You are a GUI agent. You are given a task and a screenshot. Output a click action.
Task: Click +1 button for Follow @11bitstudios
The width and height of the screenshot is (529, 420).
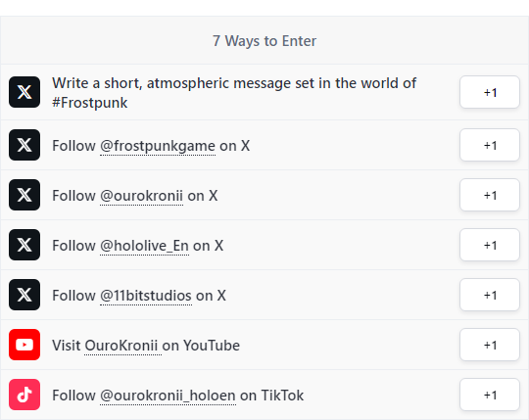click(x=490, y=295)
